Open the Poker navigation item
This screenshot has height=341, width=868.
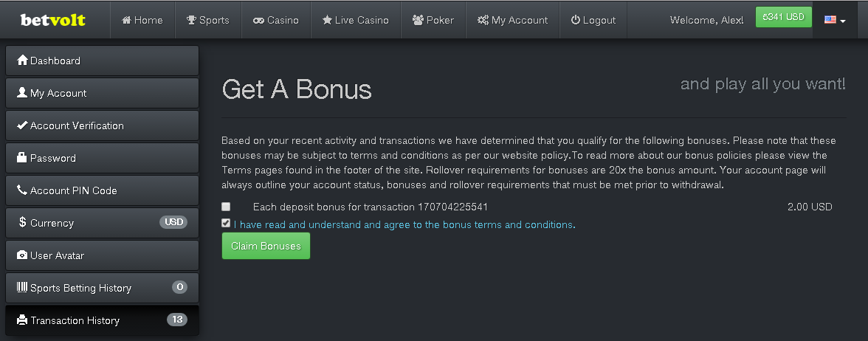(x=433, y=20)
